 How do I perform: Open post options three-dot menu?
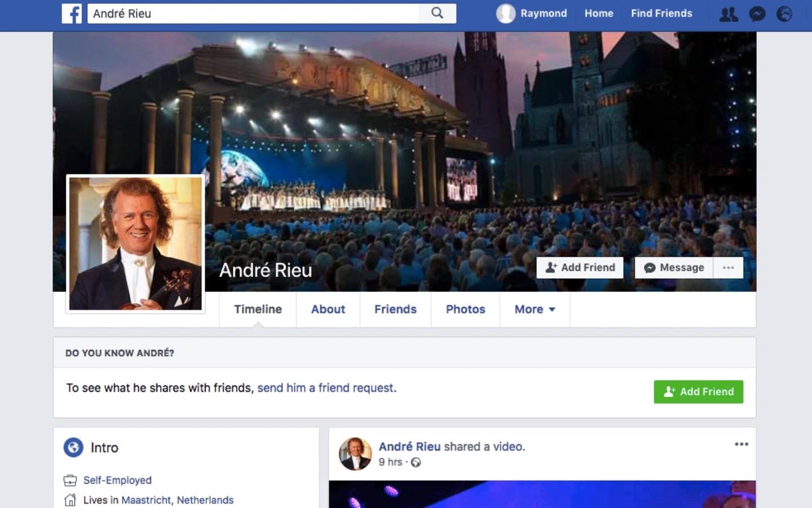coord(742,444)
